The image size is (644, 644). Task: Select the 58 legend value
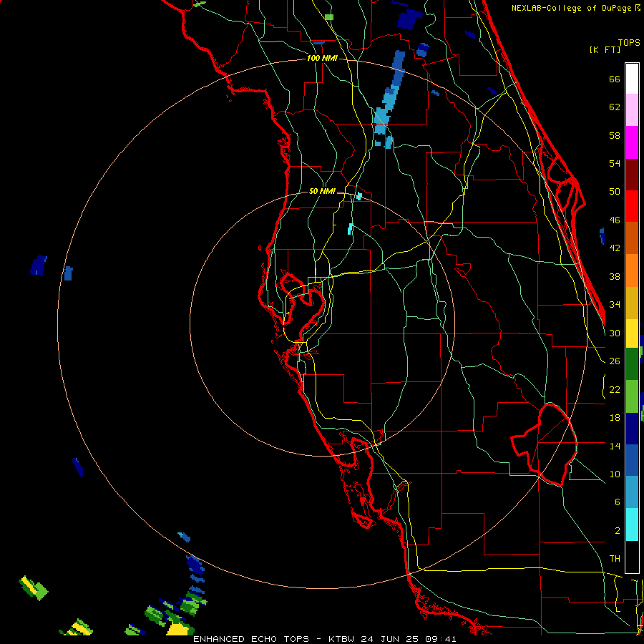(x=615, y=135)
